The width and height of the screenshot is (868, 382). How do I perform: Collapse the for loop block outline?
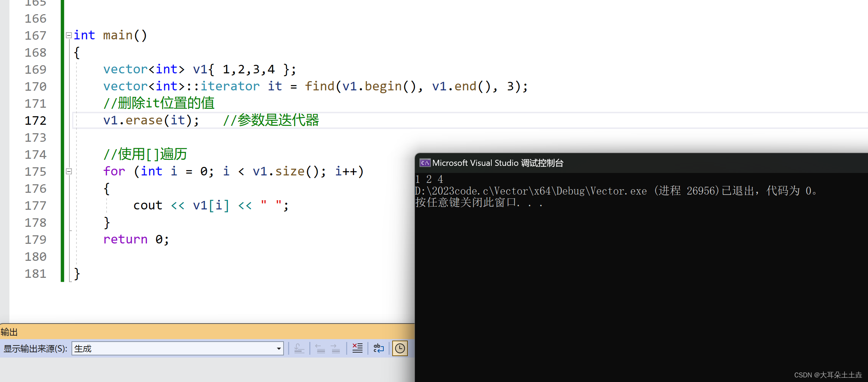point(69,171)
